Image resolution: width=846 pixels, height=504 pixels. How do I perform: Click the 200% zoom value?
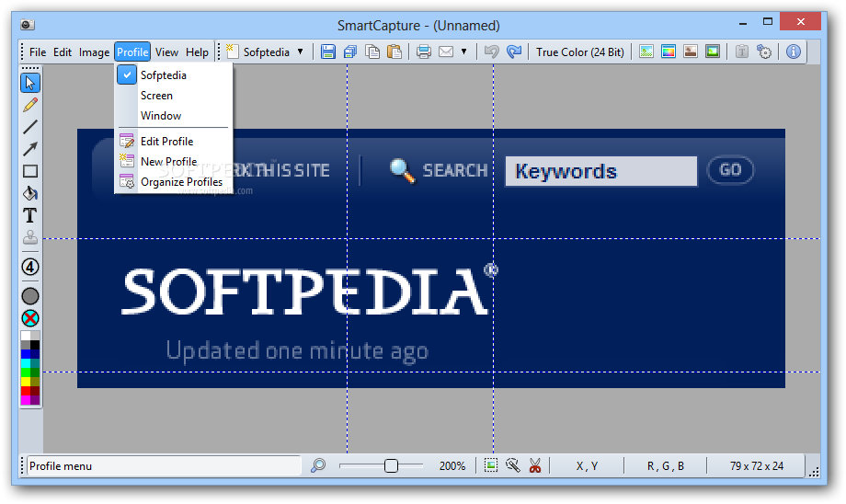click(452, 465)
